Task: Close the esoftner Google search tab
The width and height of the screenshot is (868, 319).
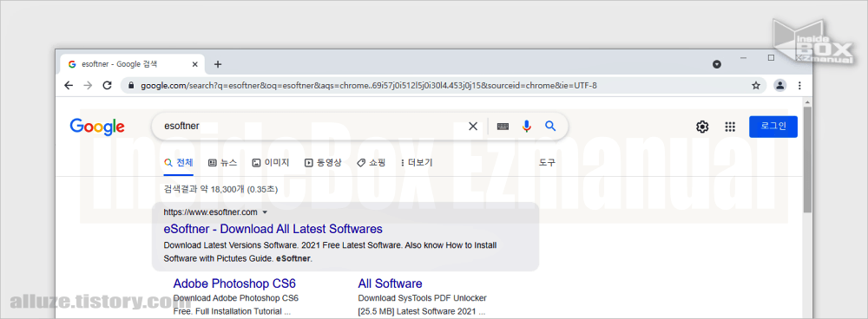Action: 194,64
